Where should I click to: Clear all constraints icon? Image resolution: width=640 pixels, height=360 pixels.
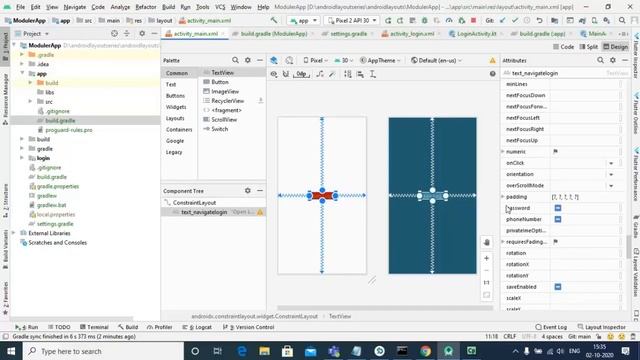click(x=320, y=74)
